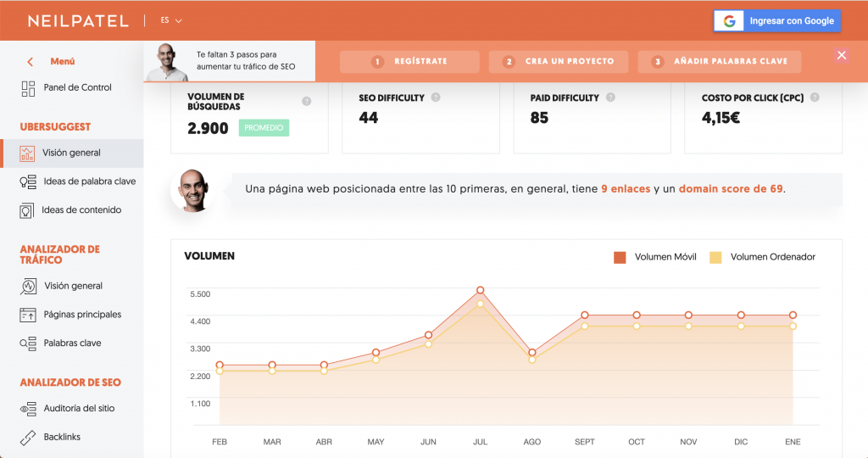Select Ideas de palabra clave icon
Viewport: 868px width, 458px height.
28,182
